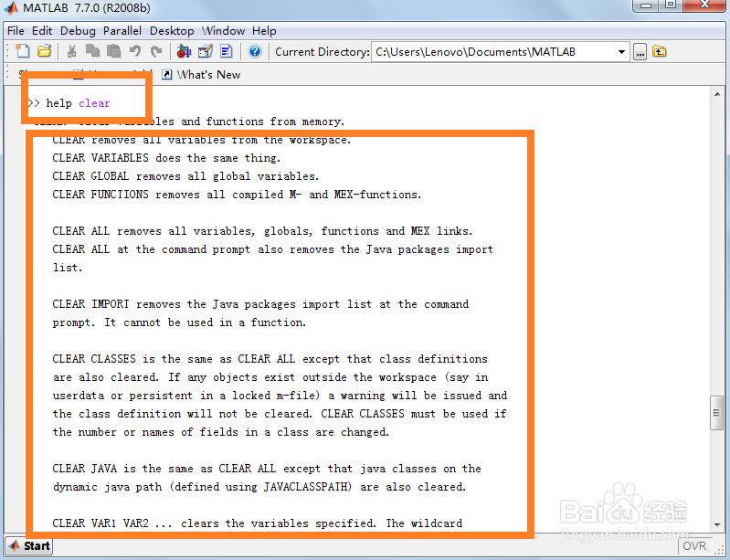This screenshot has width=730, height=560.
Task: Click the vertical scrollbar thumb
Action: [716, 413]
